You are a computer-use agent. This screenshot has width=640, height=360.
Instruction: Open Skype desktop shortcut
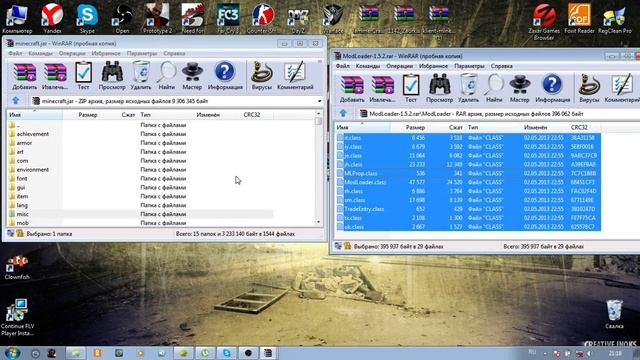(87, 18)
